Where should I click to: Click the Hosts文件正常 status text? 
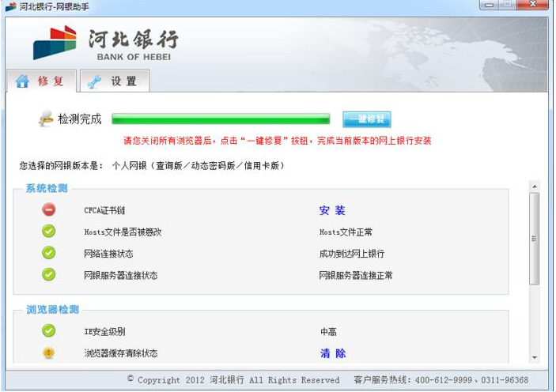point(346,232)
